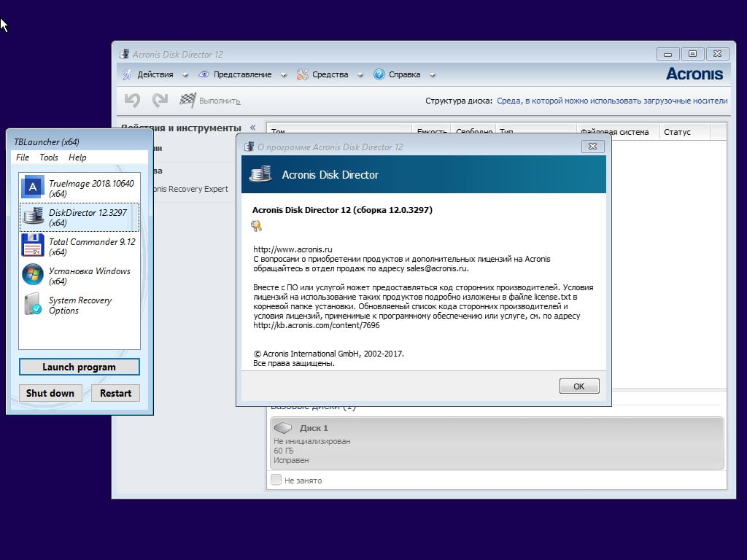Click the TrueImage 2018 icon in TBLauncher

(x=33, y=187)
